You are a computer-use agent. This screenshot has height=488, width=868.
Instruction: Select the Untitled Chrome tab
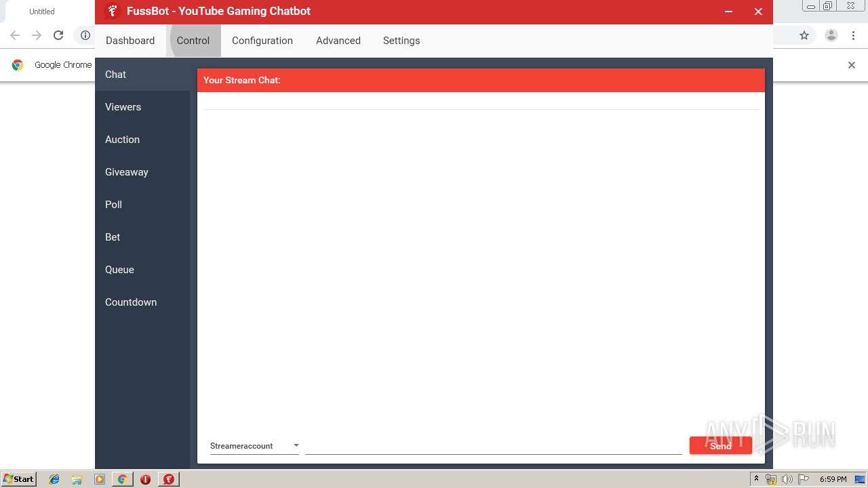pyautogui.click(x=42, y=12)
